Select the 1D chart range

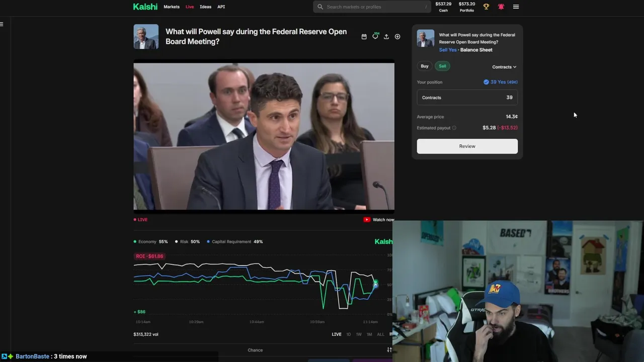point(349,334)
